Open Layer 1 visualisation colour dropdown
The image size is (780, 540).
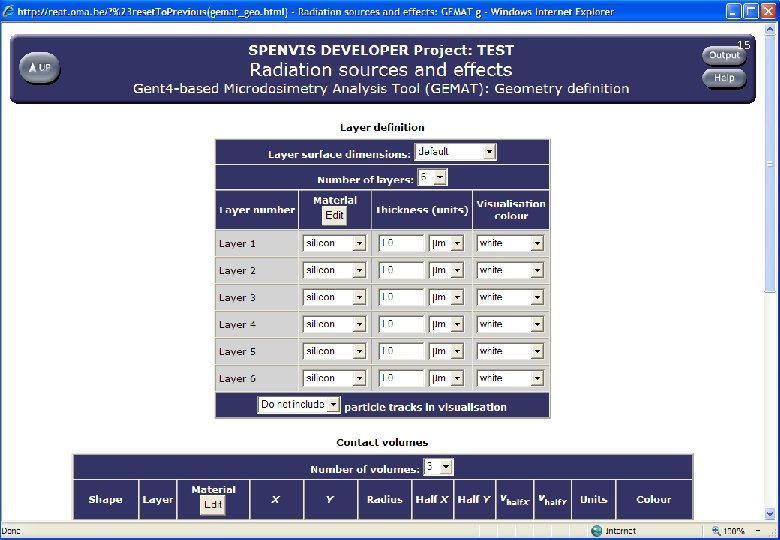pyautogui.click(x=510, y=243)
